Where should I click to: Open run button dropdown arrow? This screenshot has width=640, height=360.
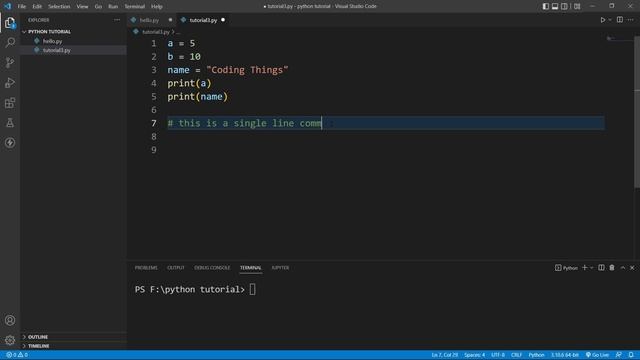pos(610,20)
